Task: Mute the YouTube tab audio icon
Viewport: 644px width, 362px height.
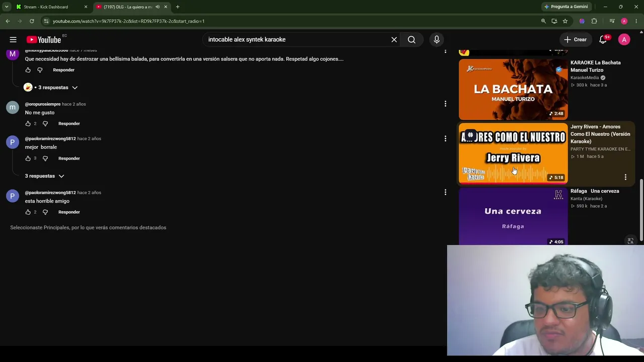Action: 157,7
